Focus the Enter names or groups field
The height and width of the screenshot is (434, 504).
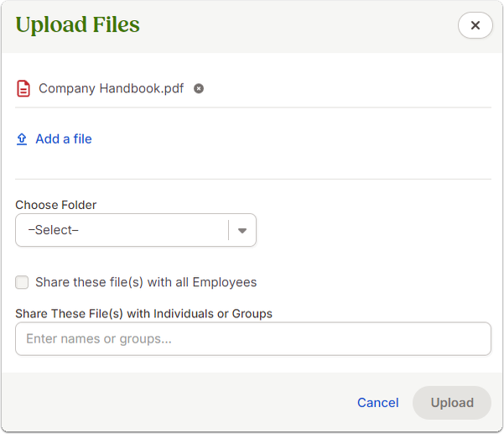(x=253, y=339)
